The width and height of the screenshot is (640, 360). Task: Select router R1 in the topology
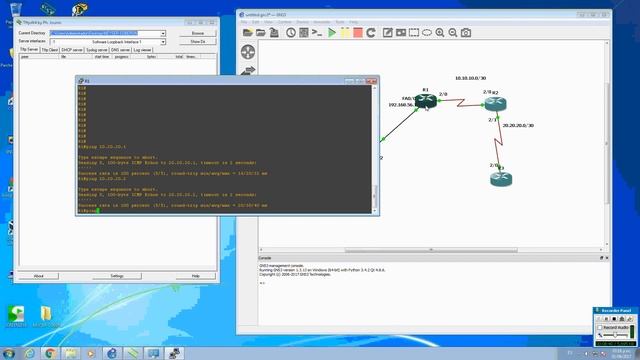point(426,100)
